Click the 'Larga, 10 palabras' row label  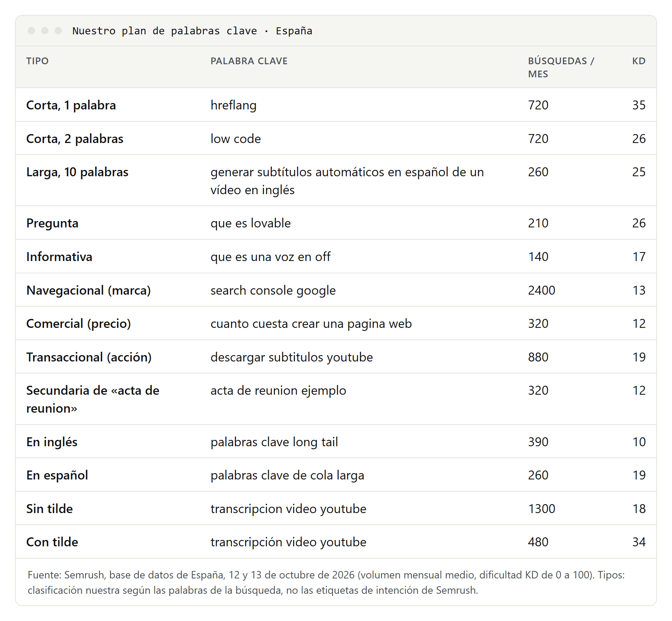coord(77,172)
